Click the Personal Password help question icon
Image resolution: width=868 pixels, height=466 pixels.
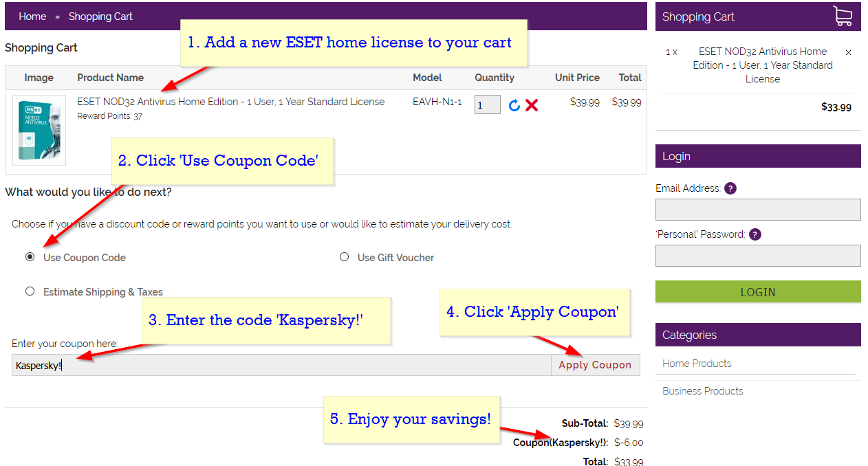coord(755,234)
